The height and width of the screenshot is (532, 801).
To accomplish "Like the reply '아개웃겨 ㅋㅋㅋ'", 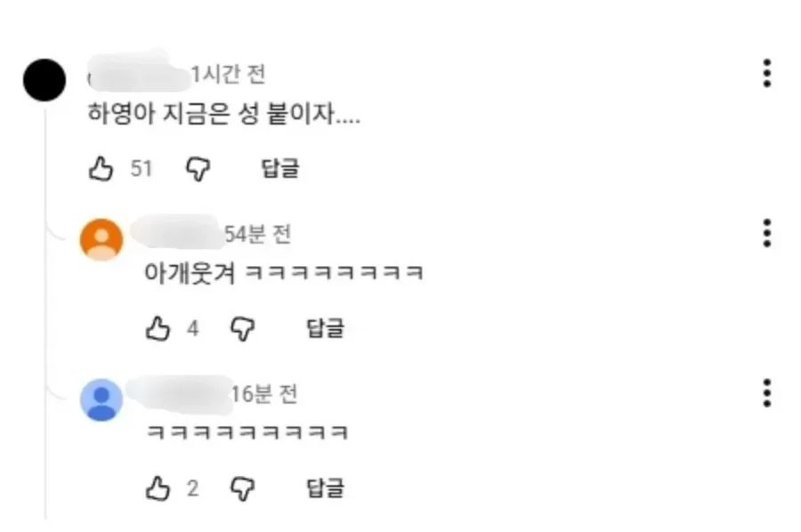I will [158, 328].
